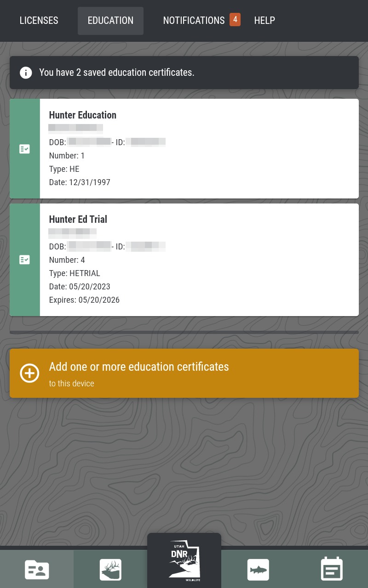Open the Hunter Ed Trial certificate title
This screenshot has width=368, height=588.
(78, 219)
